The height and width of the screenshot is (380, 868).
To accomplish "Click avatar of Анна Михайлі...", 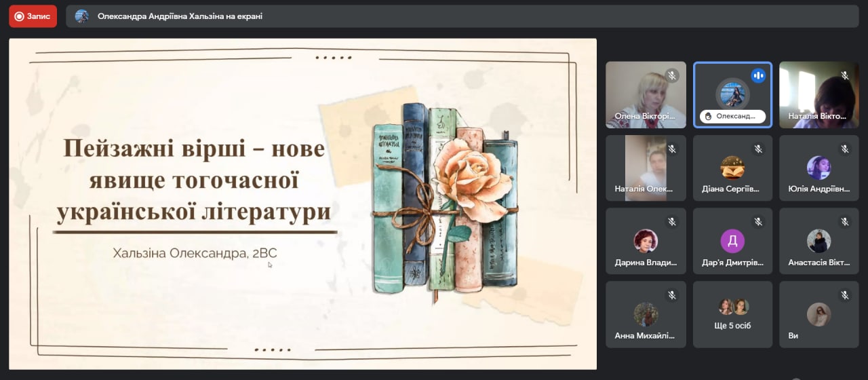I will pos(646,314).
